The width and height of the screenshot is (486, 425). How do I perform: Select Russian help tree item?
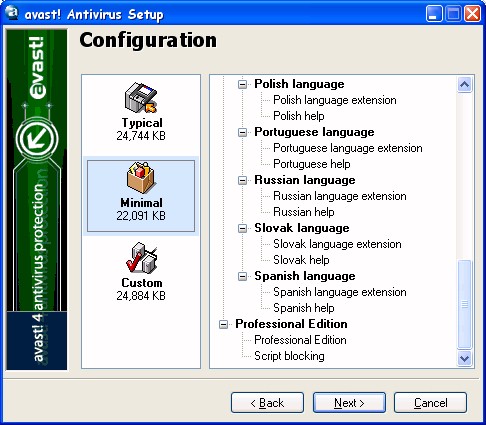point(304,212)
